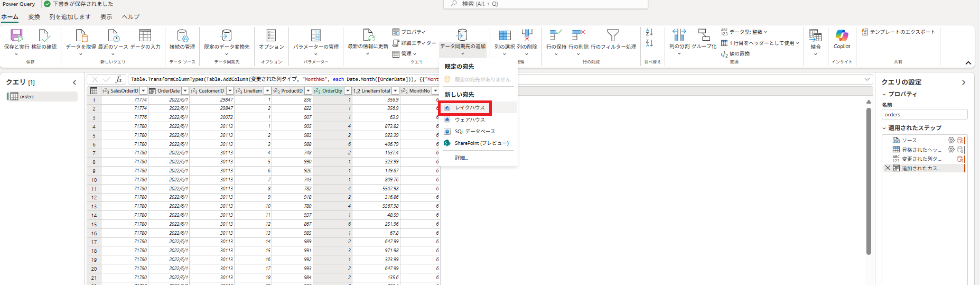Open LineItemTotal column filter dropdown

pos(395,91)
